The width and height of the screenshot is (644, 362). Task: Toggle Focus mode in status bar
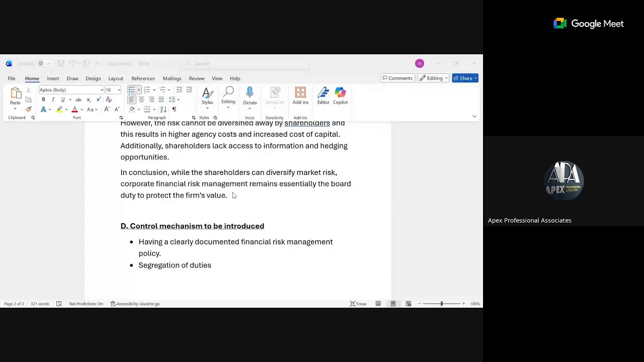358,304
